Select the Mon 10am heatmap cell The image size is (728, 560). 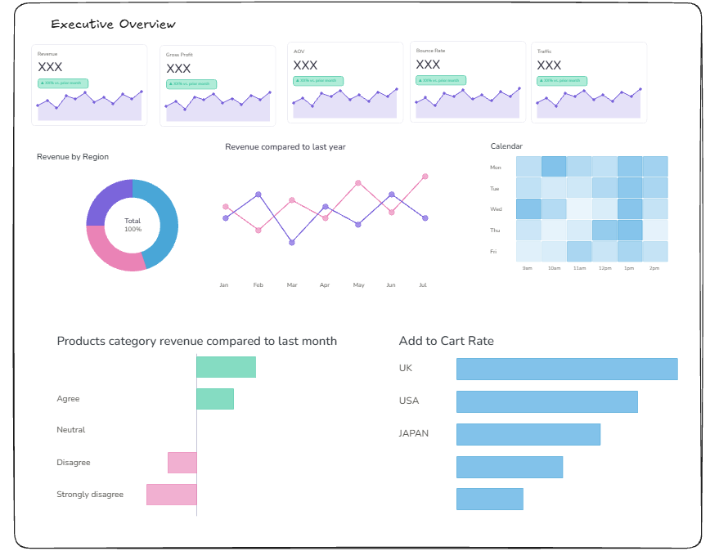coord(554,167)
